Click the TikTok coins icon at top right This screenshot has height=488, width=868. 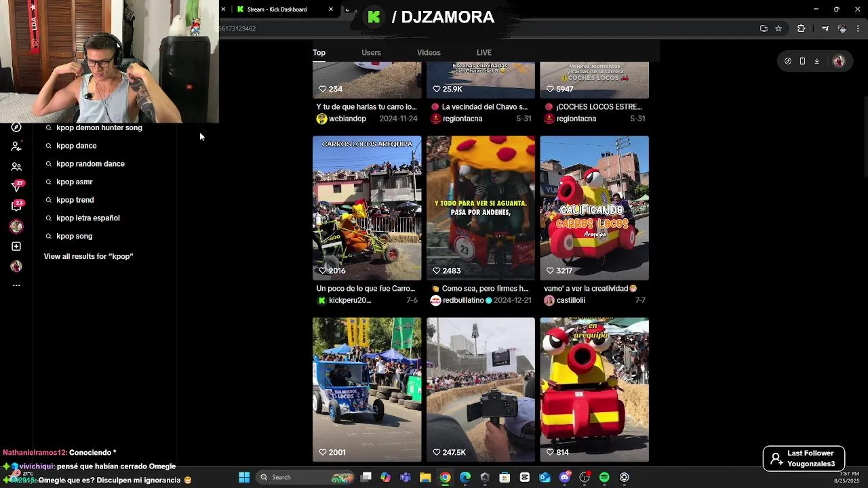(x=787, y=61)
